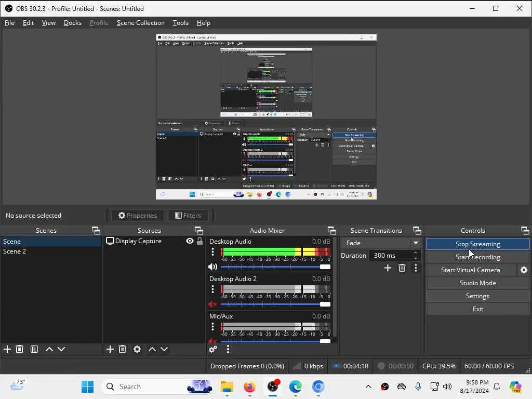
Task: Open the Docks menu
Action: (x=73, y=23)
